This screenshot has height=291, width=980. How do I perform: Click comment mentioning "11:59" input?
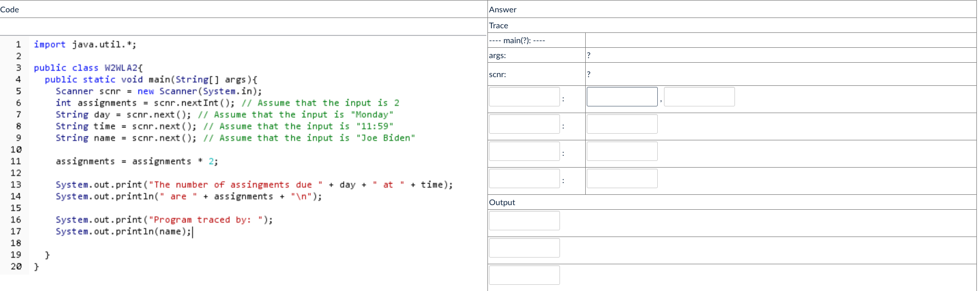pos(299,126)
